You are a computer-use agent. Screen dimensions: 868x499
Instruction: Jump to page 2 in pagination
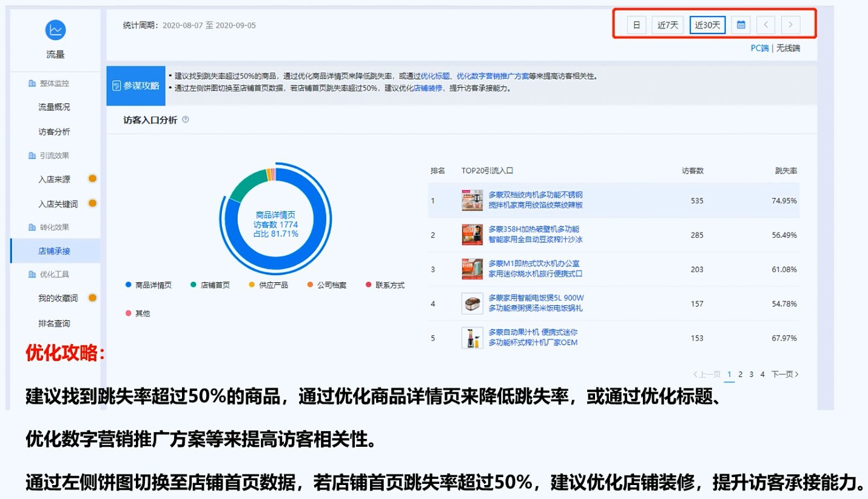coord(741,375)
